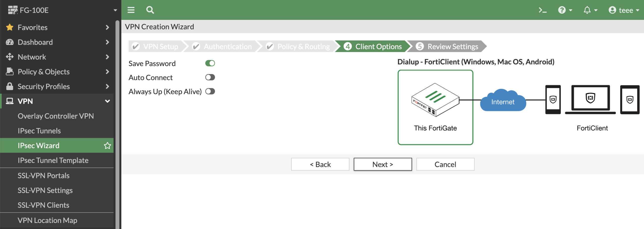Open the teee user account menu

click(624, 10)
